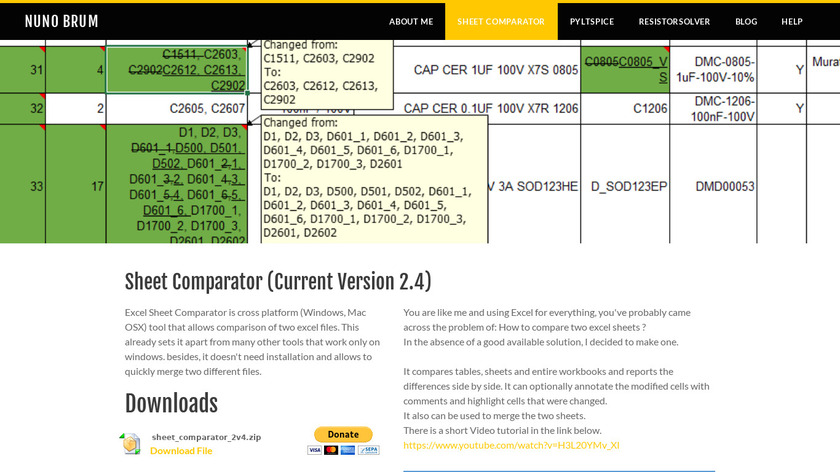Click the 'C2605, C2607' cell
The height and width of the screenshot is (472, 840).
(x=177, y=108)
